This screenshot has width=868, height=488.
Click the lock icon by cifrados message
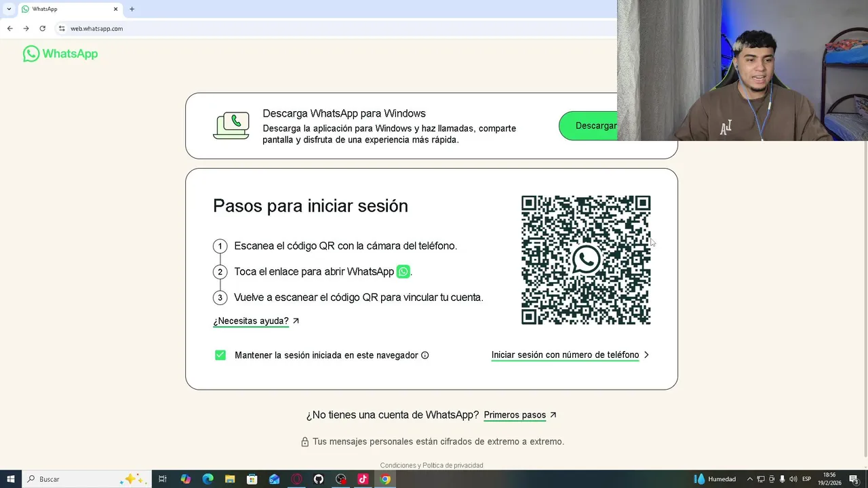coord(305,442)
